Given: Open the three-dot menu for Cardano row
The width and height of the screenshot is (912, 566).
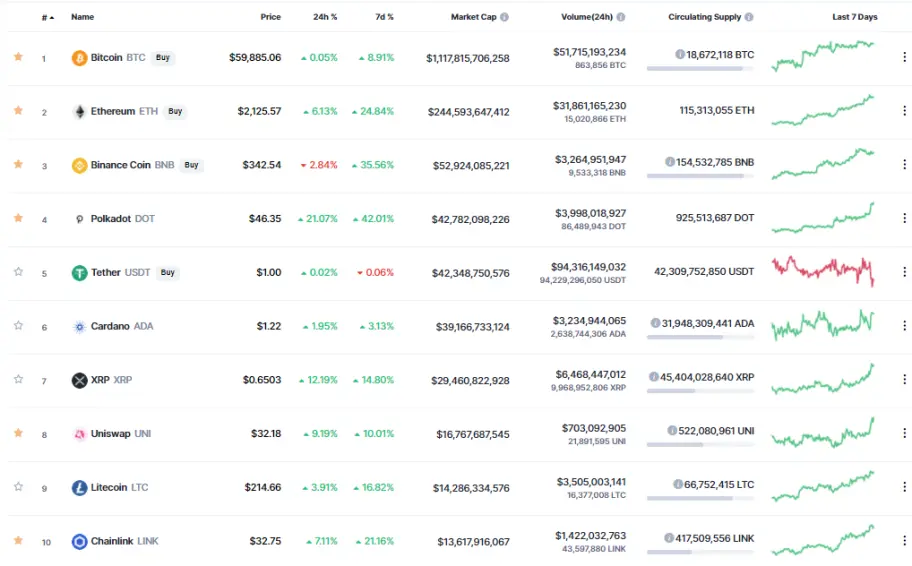Looking at the screenshot, I should pyautogui.click(x=904, y=325).
